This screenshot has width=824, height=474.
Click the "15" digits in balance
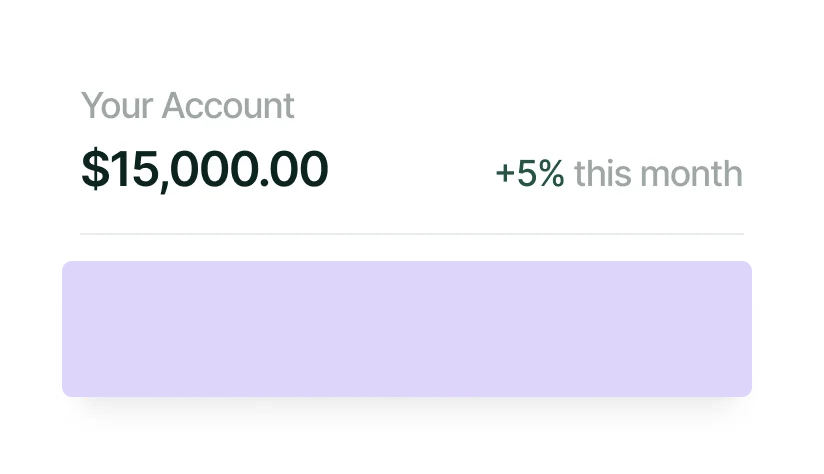coord(129,170)
